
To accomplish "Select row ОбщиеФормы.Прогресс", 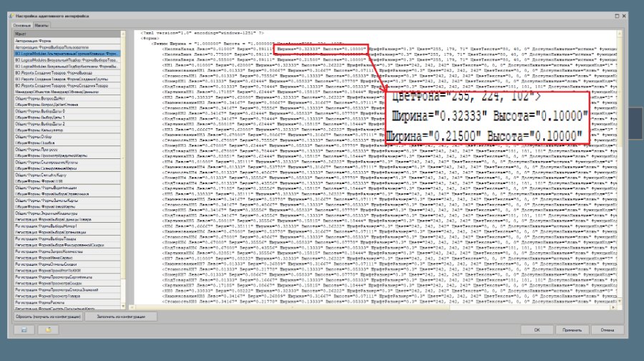I will pyautogui.click(x=67, y=149).
